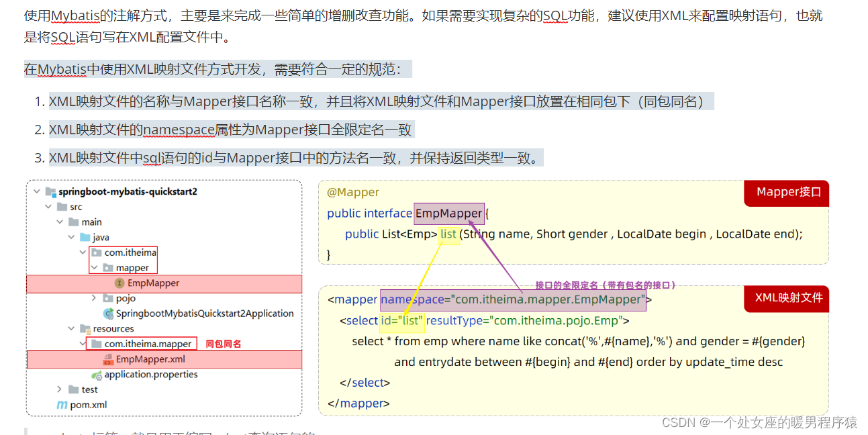The height and width of the screenshot is (435, 868).
Task: Click the 'select * from emp' SQL line
Action: coord(579,342)
